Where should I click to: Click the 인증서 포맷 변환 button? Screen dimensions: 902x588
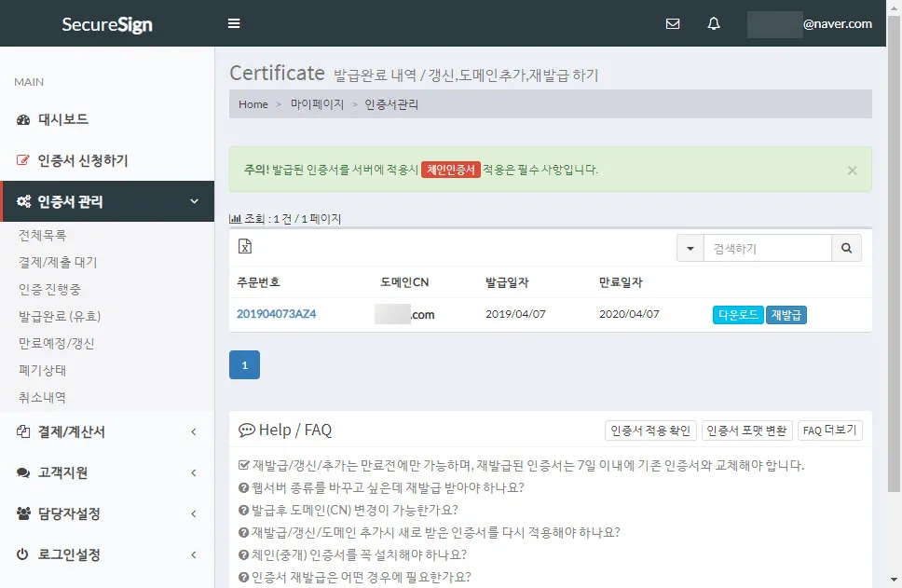click(x=746, y=431)
